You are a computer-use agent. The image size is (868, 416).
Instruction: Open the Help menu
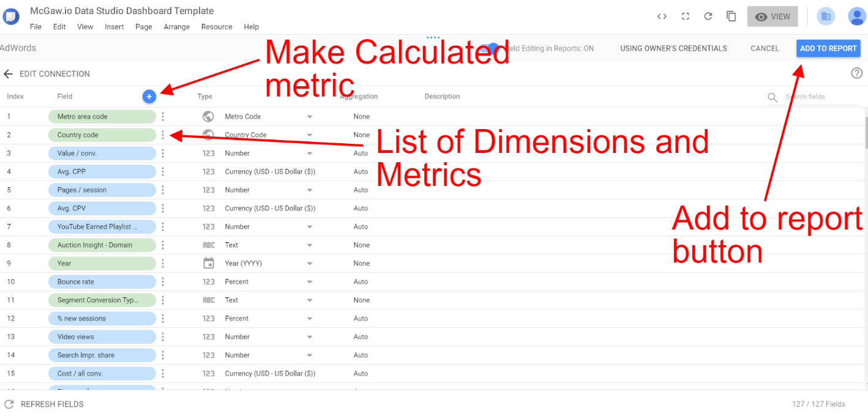coord(251,27)
